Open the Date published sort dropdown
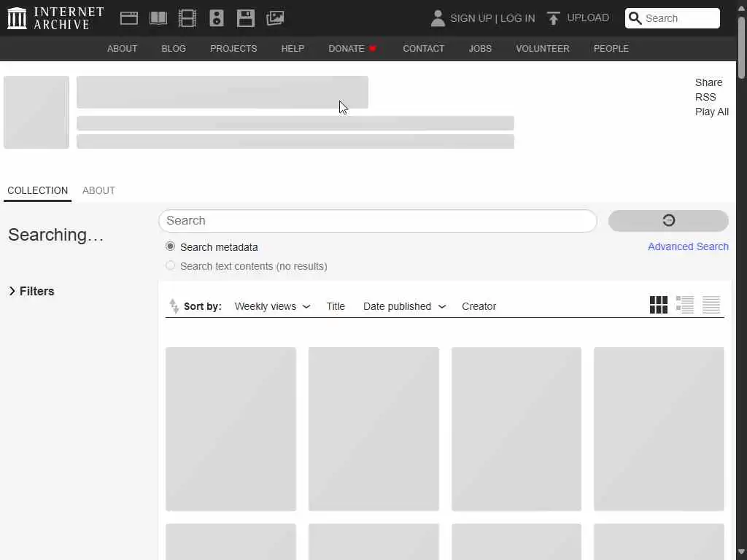 coord(404,306)
